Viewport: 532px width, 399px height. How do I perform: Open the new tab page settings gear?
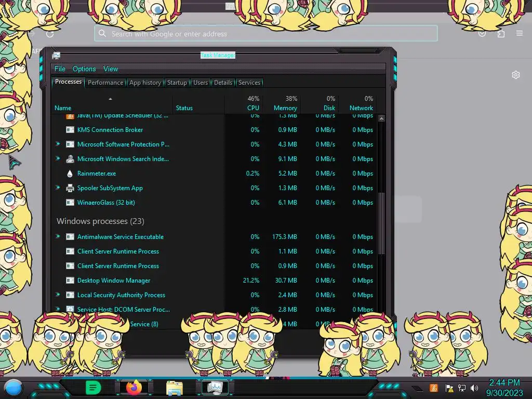(x=516, y=75)
